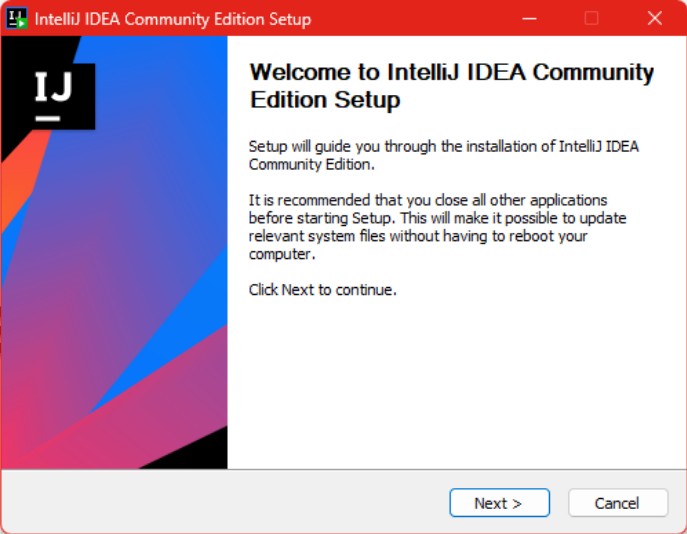Click the 'It is recommended' paragraph

(x=437, y=227)
